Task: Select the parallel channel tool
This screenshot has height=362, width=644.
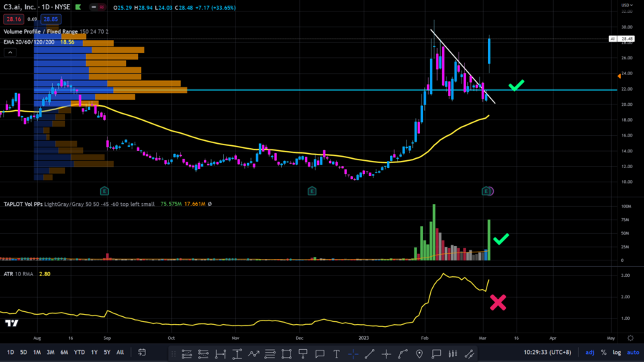Action: click(x=469, y=354)
